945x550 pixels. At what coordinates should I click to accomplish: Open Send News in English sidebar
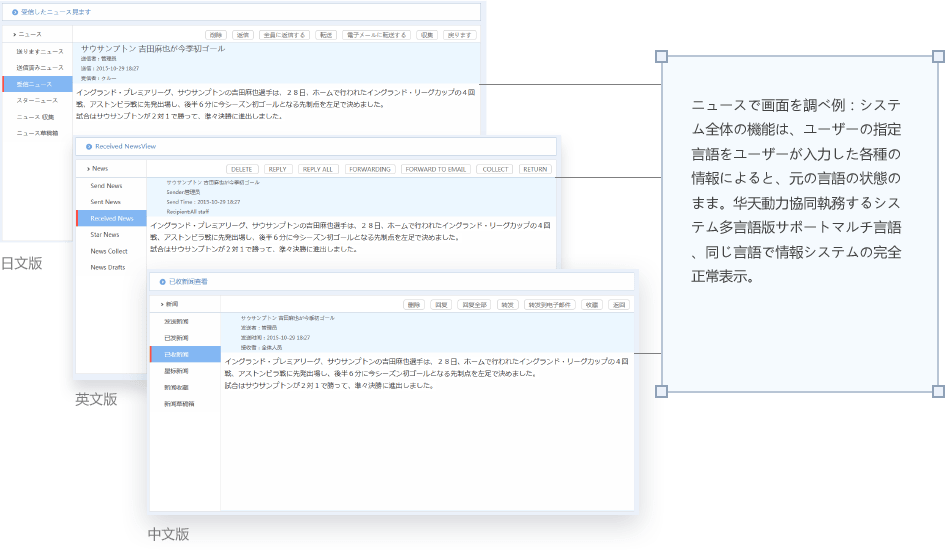pyautogui.click(x=106, y=186)
